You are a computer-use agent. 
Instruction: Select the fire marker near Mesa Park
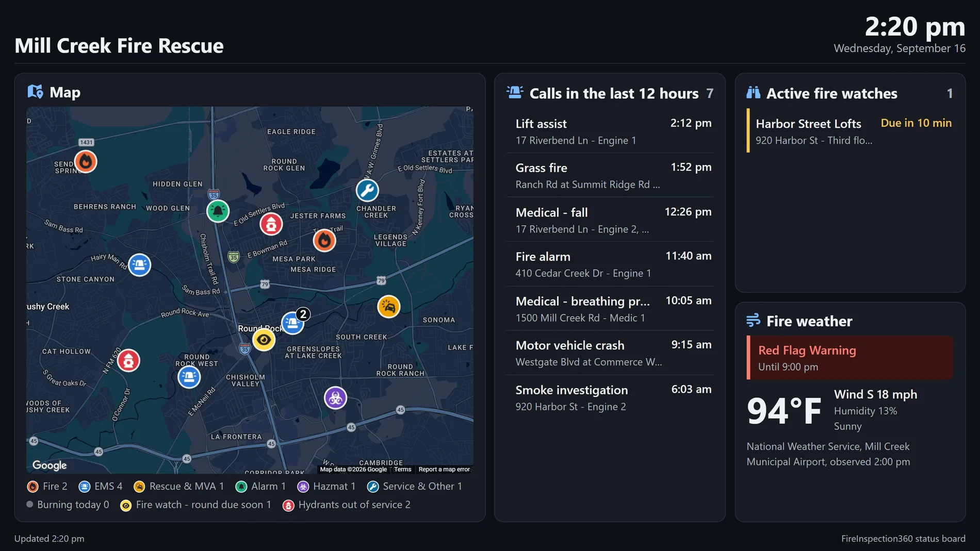pyautogui.click(x=324, y=240)
